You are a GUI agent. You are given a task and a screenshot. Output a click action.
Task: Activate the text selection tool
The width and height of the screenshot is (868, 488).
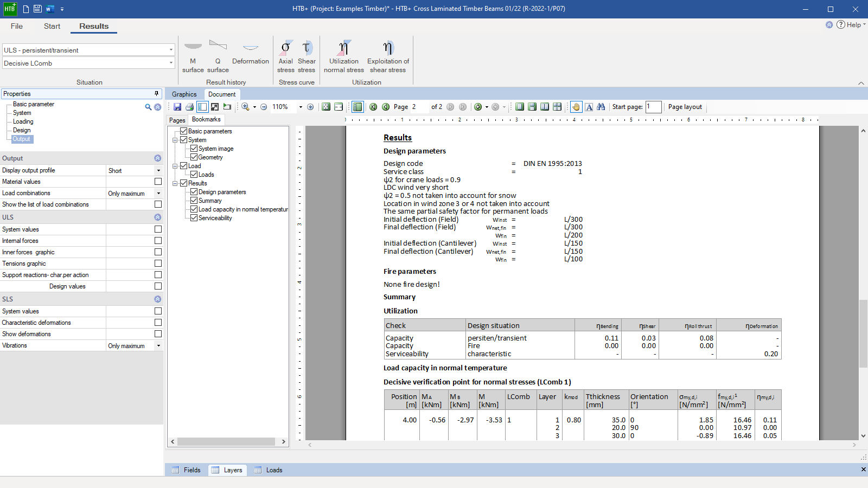(589, 107)
